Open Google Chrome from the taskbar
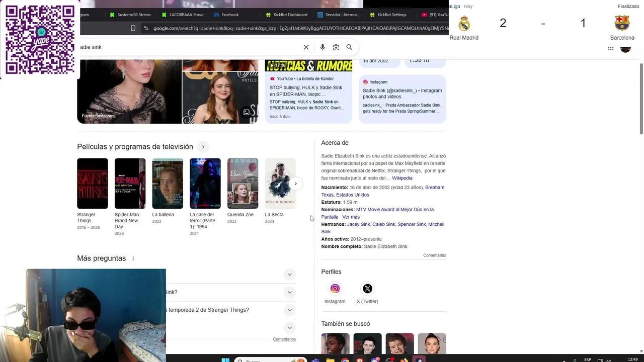This screenshot has height=362, width=644. [x=345, y=360]
